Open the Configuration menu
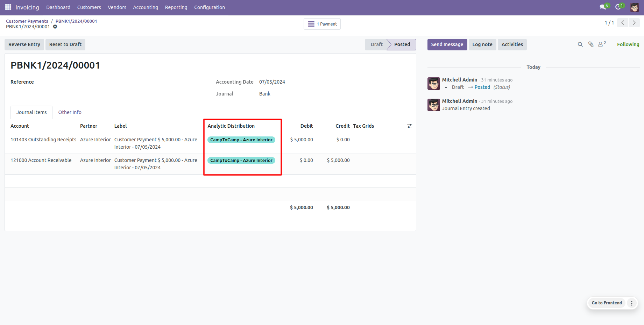The height and width of the screenshot is (325, 644). click(x=210, y=7)
